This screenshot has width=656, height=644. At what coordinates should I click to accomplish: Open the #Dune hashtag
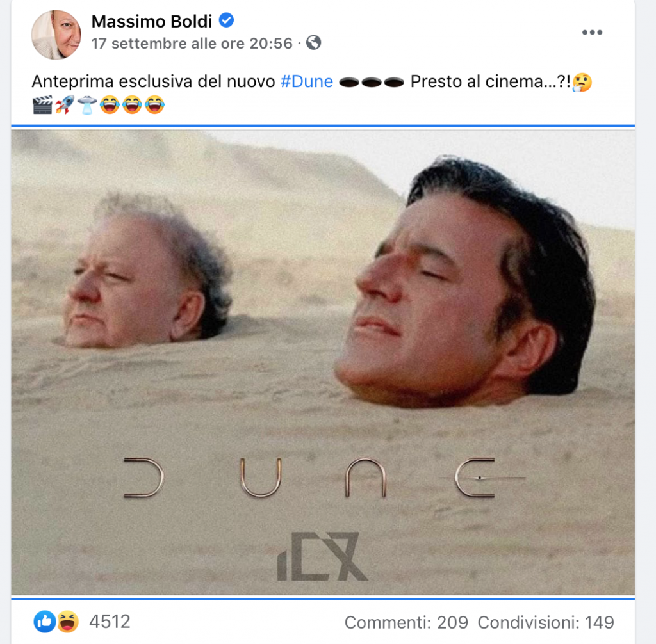(x=307, y=81)
